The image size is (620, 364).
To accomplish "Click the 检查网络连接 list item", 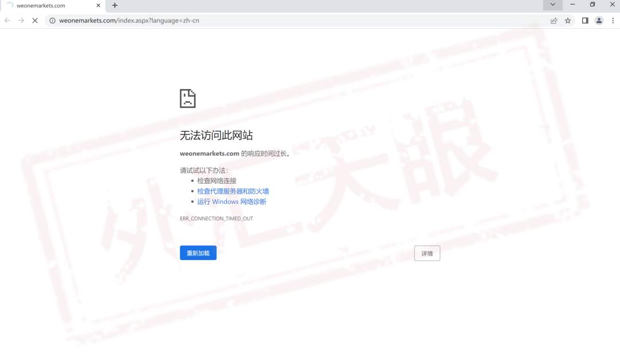I will [216, 181].
